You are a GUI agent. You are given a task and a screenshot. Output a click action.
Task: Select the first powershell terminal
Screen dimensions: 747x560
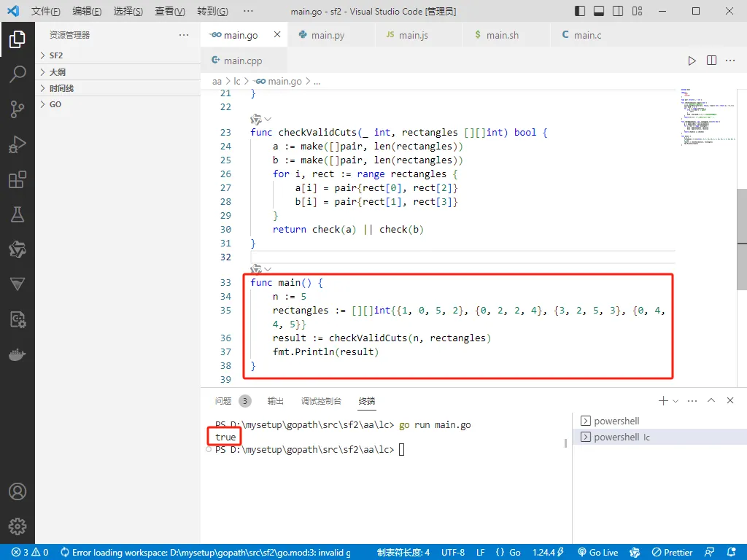[x=659, y=421]
